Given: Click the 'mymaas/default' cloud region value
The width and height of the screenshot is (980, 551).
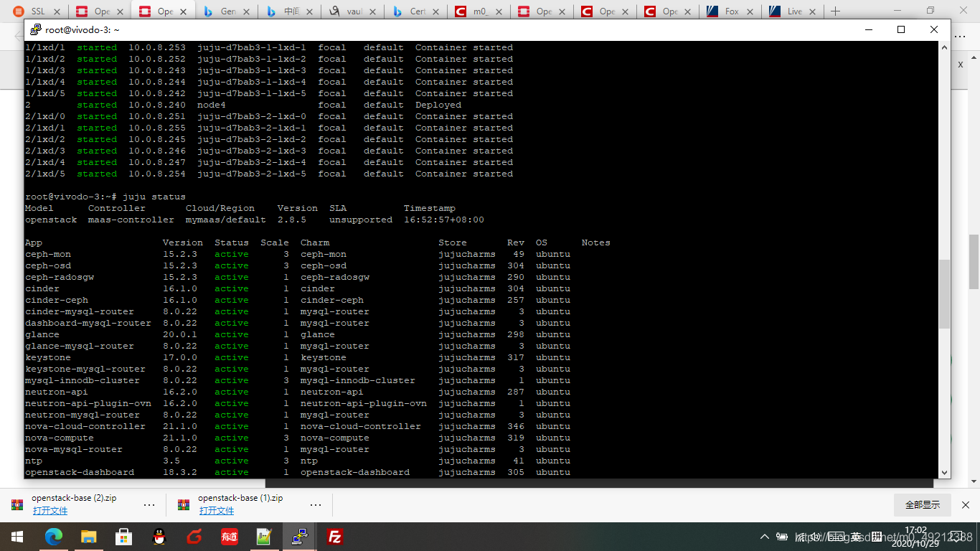Looking at the screenshot, I should [226, 220].
